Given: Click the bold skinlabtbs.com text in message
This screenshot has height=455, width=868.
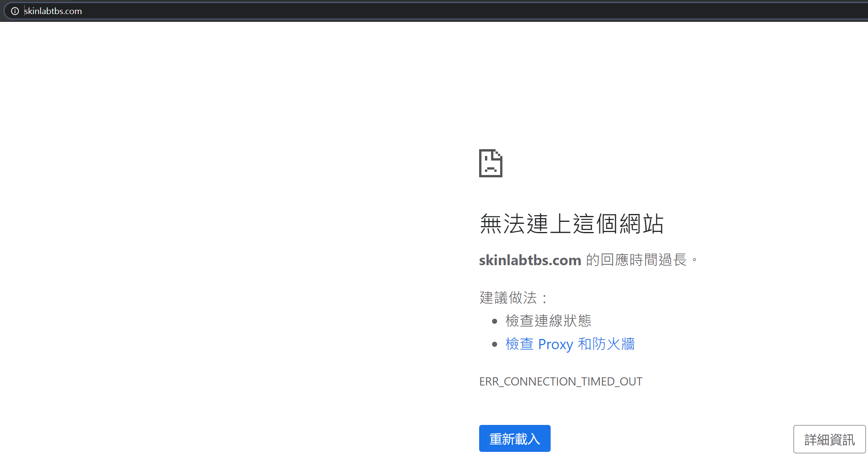Looking at the screenshot, I should [530, 260].
